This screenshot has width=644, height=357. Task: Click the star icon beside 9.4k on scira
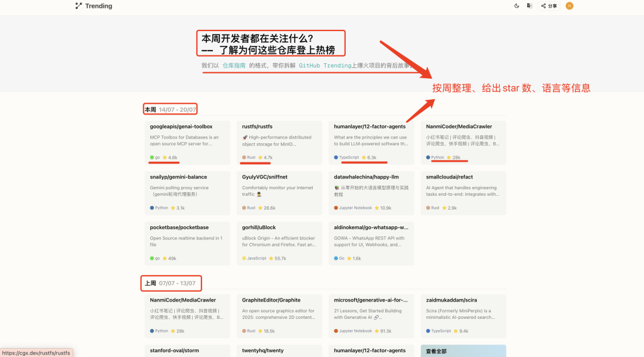click(x=456, y=331)
